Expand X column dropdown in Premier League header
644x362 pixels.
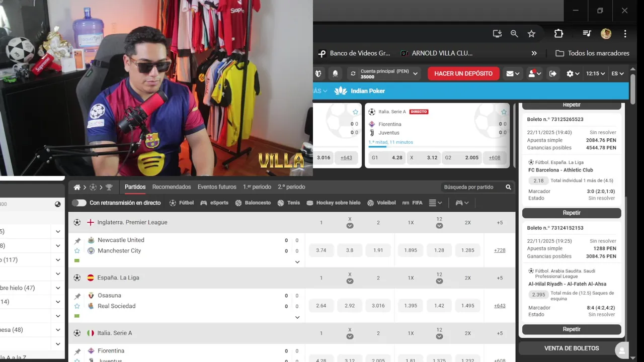click(350, 226)
